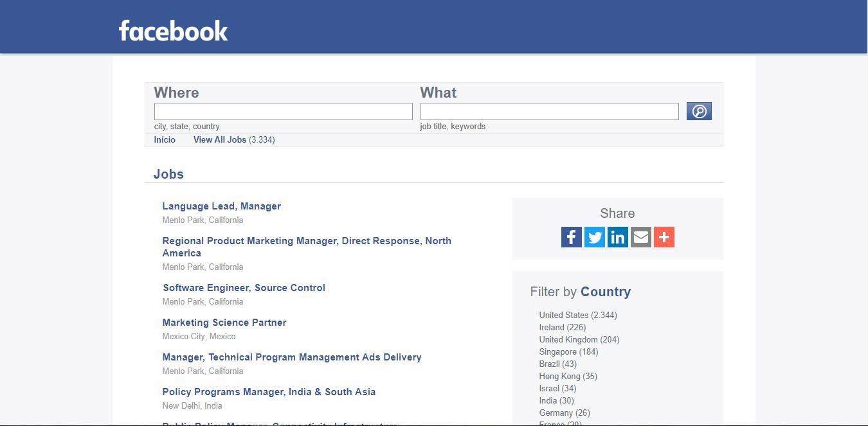View the Software Engineer, Source Control listing
868x426 pixels.
[244, 287]
